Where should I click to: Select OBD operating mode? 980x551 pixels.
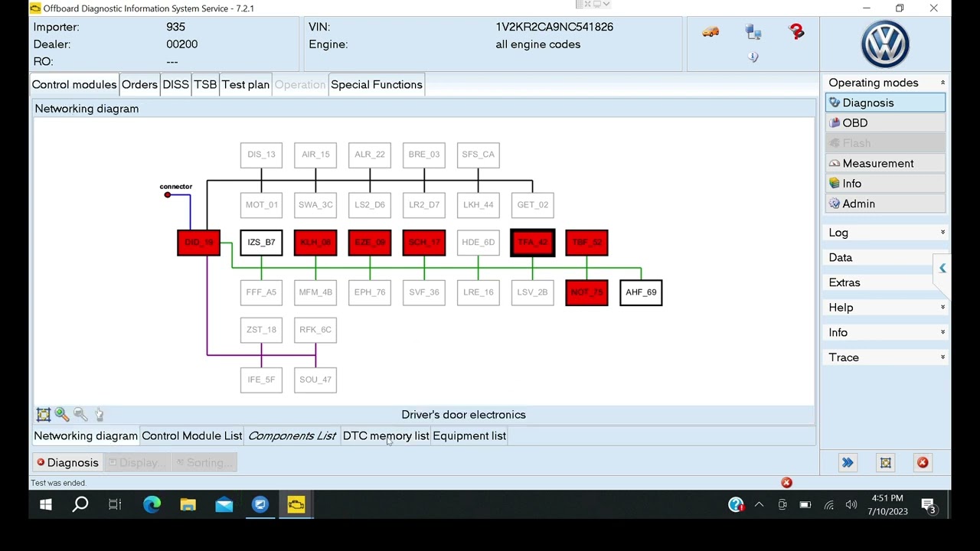(x=886, y=122)
